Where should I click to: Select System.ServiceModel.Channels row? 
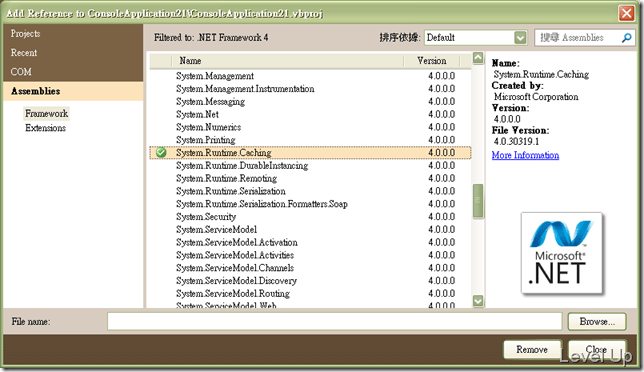pyautogui.click(x=310, y=268)
